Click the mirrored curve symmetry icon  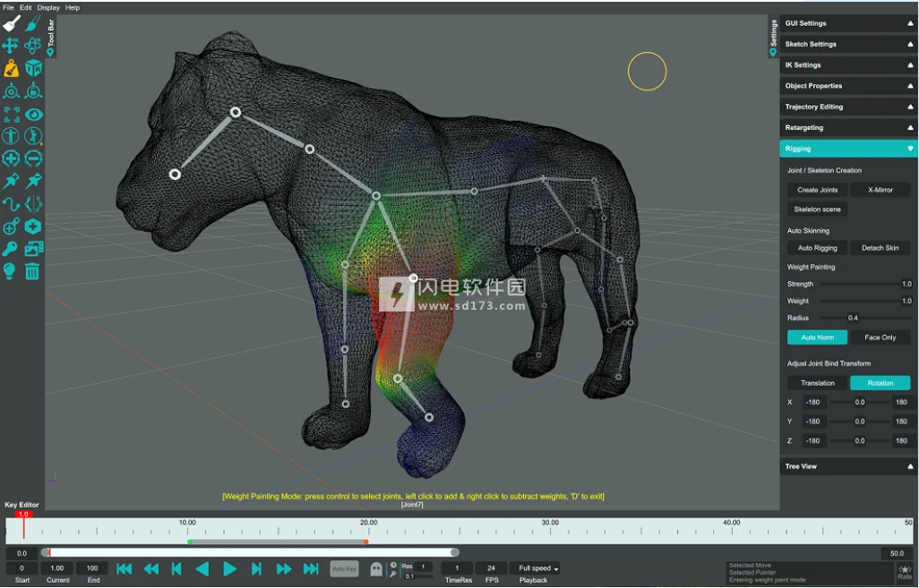[33, 204]
